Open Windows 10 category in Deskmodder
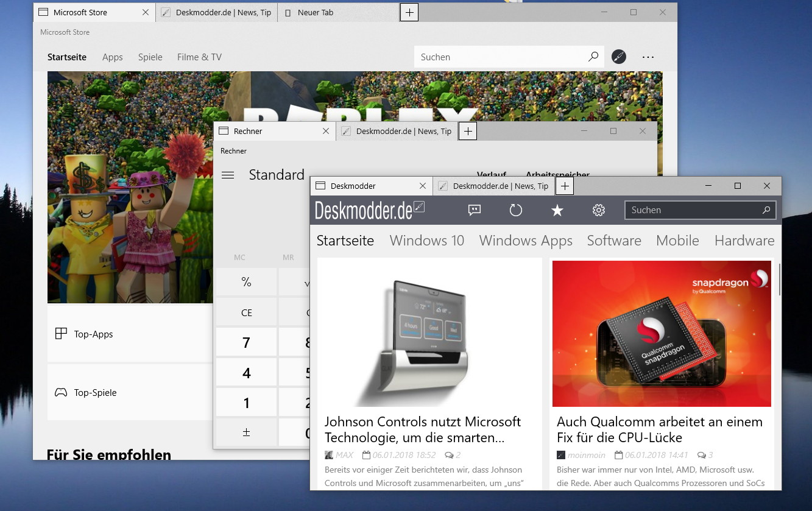 [x=427, y=241]
